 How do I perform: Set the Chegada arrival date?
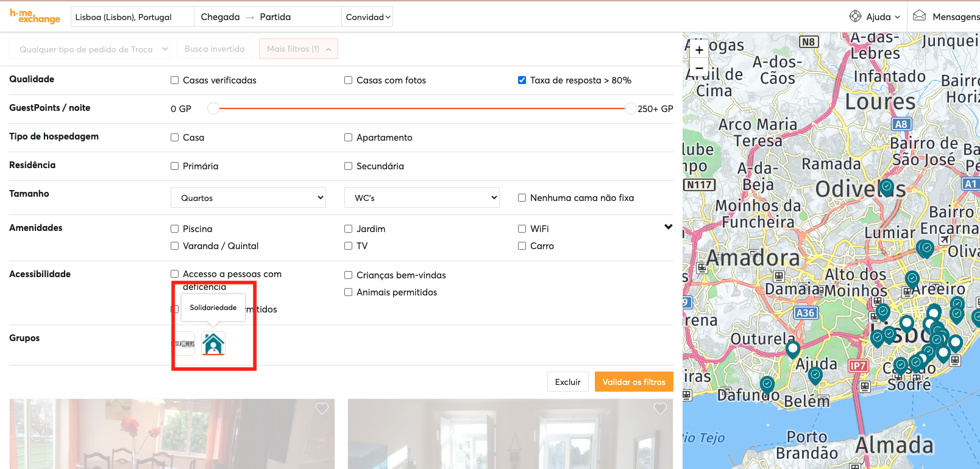coord(220,16)
